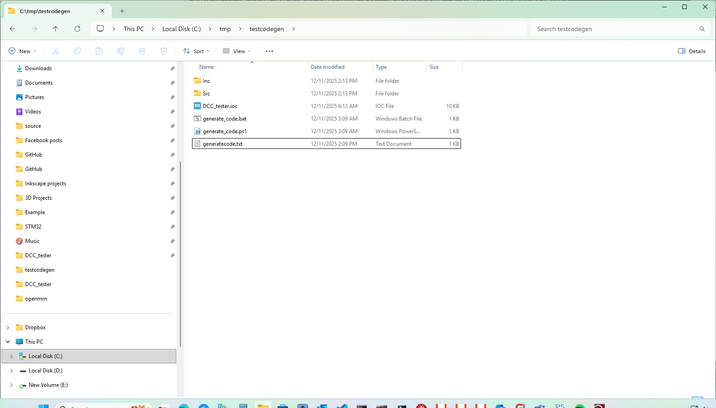The height and width of the screenshot is (408, 716).
Task: Click the Copy icon in toolbar
Action: click(77, 51)
